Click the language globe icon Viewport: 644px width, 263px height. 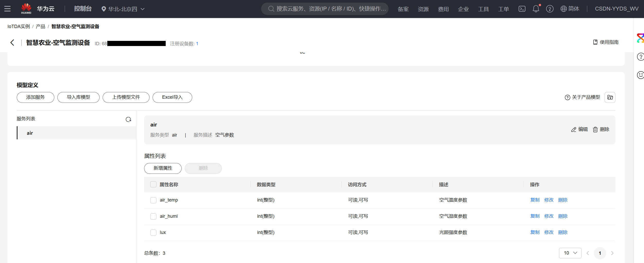(x=563, y=9)
